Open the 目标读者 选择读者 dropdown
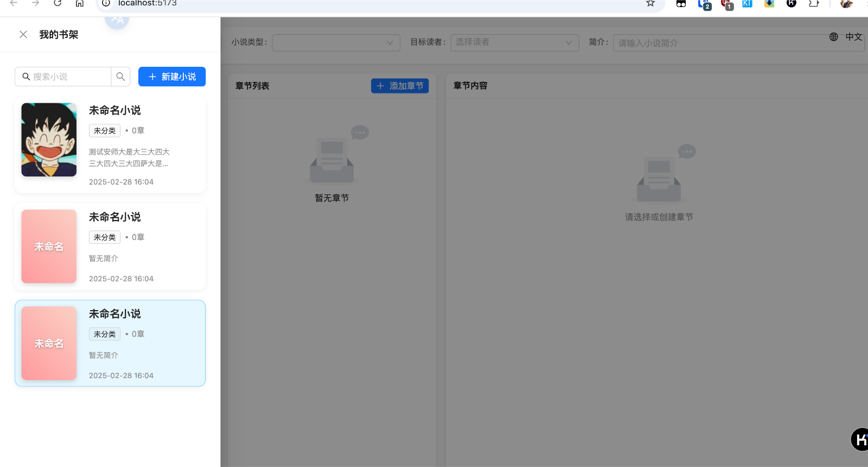This screenshot has width=868, height=467. pyautogui.click(x=515, y=42)
